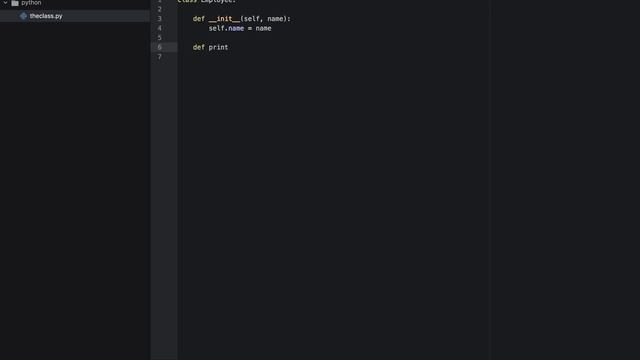
Task: Click line number 5 in gutter
Action: point(160,38)
